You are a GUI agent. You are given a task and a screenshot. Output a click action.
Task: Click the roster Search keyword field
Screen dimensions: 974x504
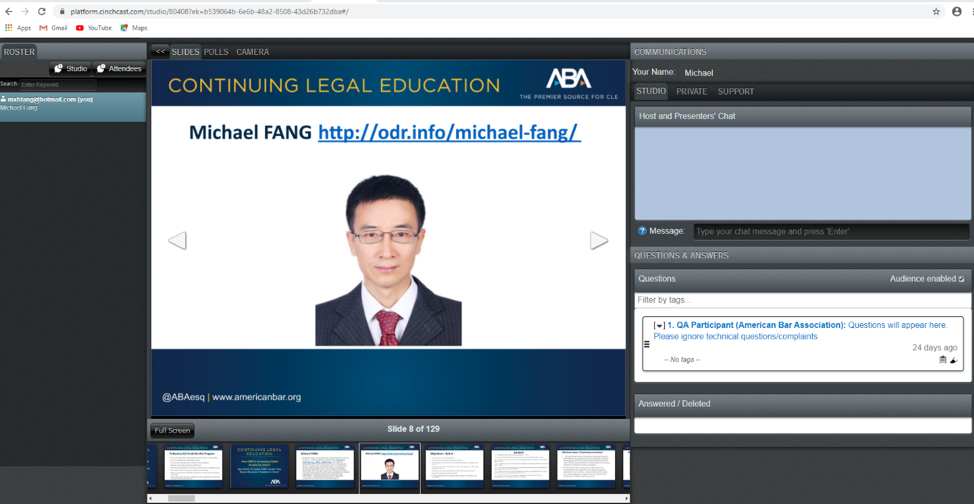(x=58, y=85)
